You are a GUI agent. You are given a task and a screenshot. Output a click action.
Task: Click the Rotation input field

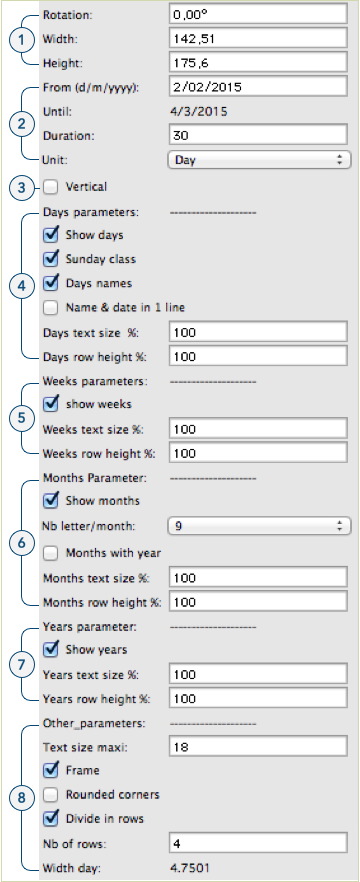258,14
